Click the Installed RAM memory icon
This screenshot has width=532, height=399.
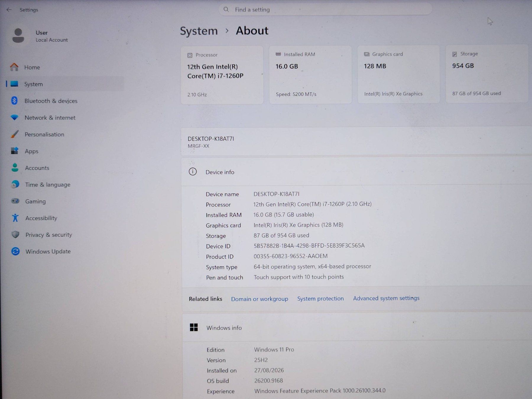[278, 54]
